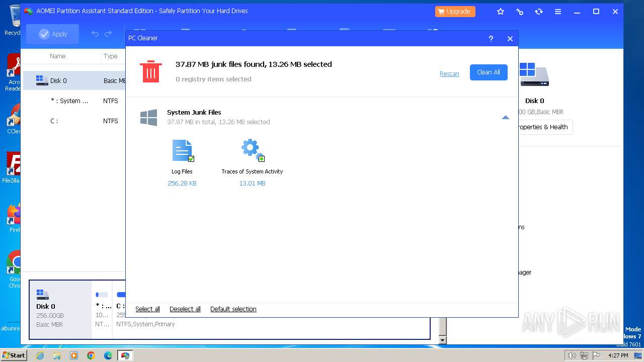Click the red trash bin icon
The width and height of the screenshot is (644, 362).
(x=150, y=71)
